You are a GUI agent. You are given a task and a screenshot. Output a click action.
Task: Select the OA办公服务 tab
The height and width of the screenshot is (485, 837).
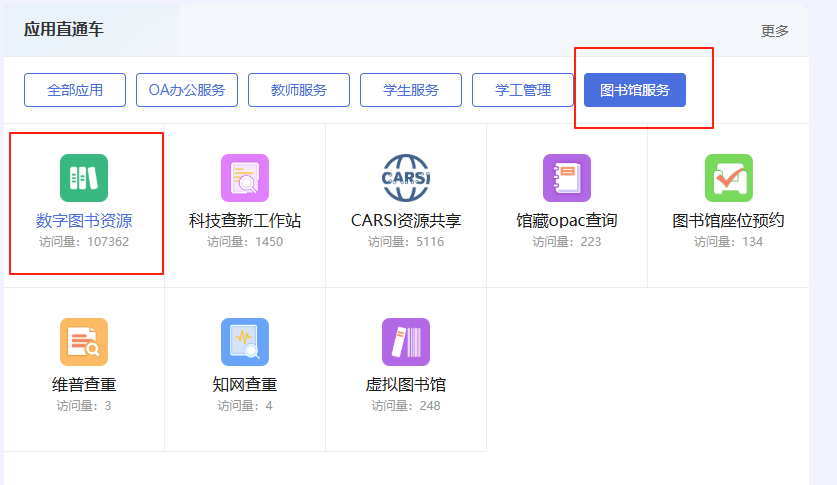(x=187, y=90)
